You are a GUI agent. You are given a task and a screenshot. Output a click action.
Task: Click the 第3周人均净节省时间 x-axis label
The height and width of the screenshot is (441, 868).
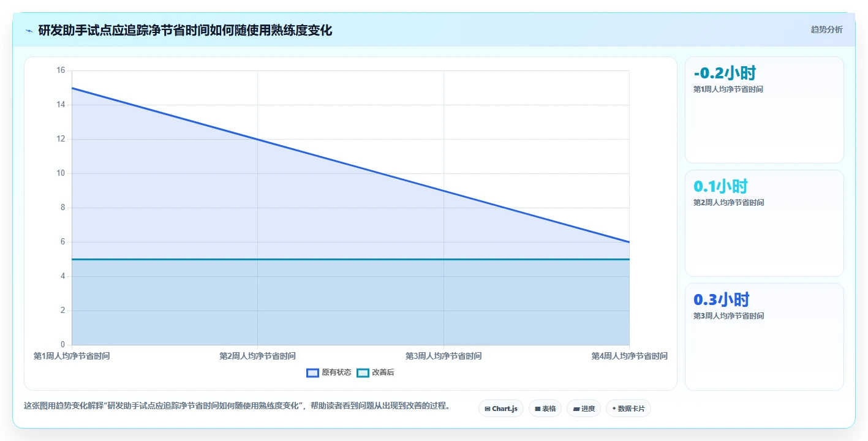tap(443, 356)
